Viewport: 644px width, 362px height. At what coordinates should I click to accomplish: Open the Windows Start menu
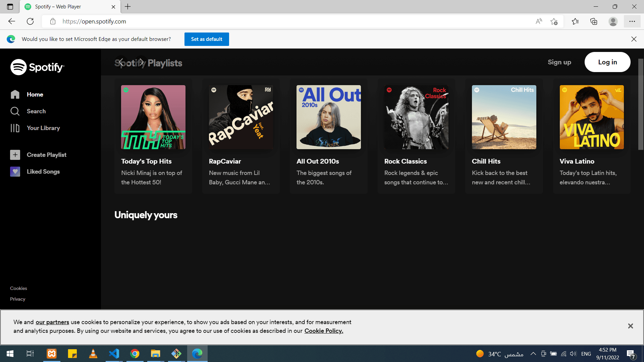(10, 354)
